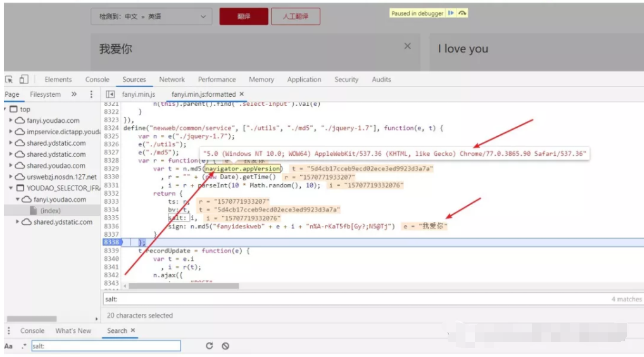
Task: Clear the translation input text with X
Action: tap(408, 46)
